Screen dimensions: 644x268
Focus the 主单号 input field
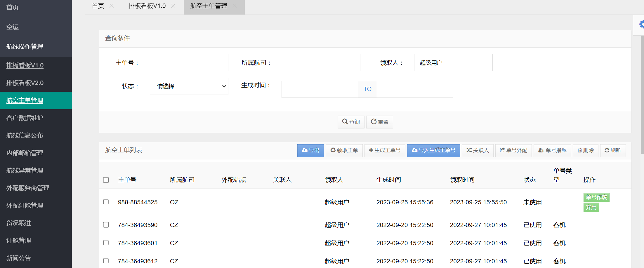(189, 62)
